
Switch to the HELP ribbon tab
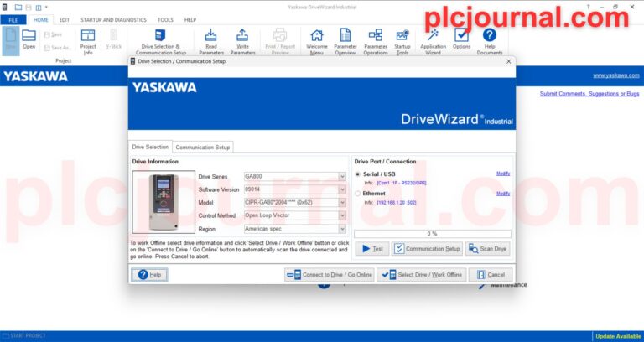click(x=190, y=20)
